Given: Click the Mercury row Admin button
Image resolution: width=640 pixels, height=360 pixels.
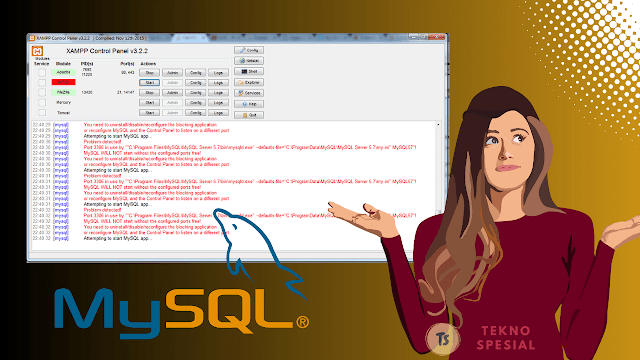Looking at the screenshot, I should [172, 102].
